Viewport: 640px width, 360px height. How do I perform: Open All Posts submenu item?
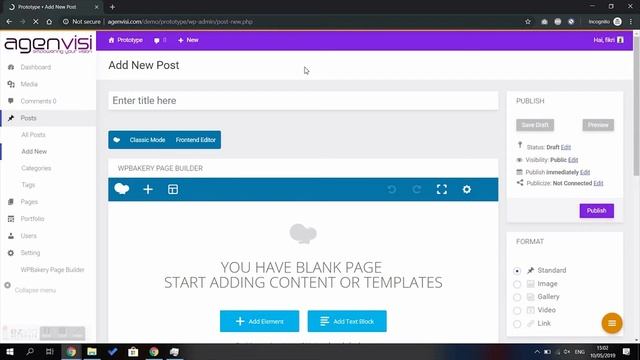[x=33, y=135]
